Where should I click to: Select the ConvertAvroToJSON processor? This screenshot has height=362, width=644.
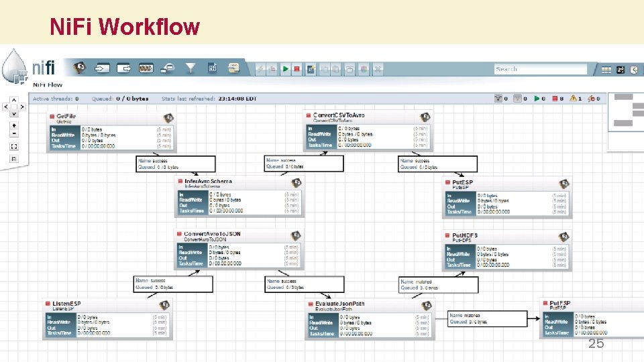point(239,249)
